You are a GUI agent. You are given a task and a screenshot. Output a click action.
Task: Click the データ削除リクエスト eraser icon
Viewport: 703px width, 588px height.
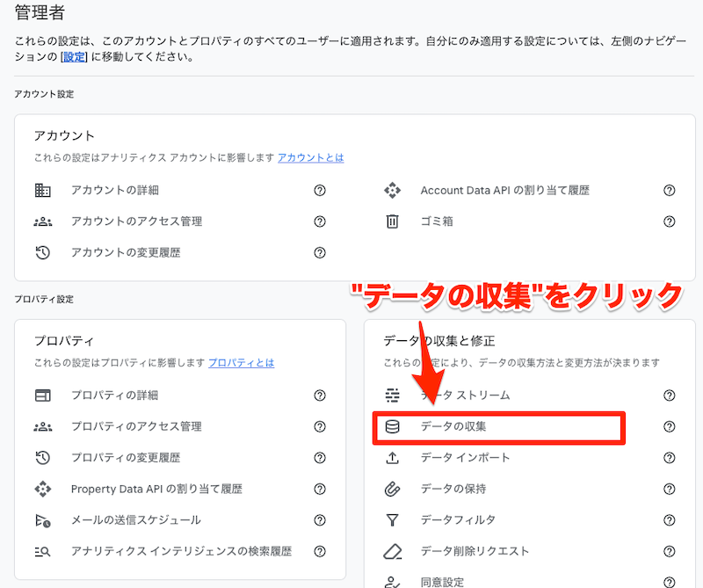(x=392, y=552)
